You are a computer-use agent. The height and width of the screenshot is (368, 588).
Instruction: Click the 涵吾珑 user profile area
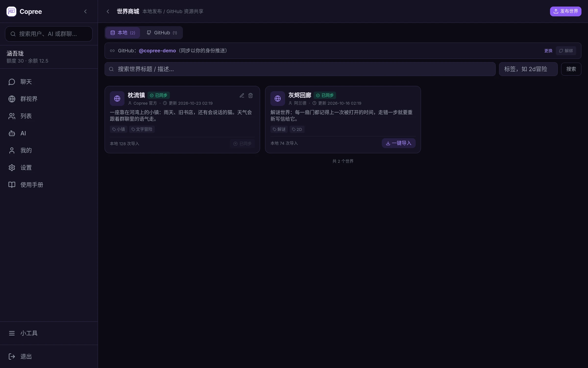point(49,57)
